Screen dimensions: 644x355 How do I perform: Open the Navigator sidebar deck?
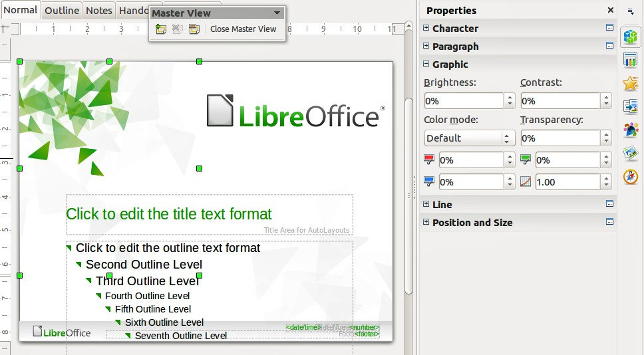click(x=630, y=177)
